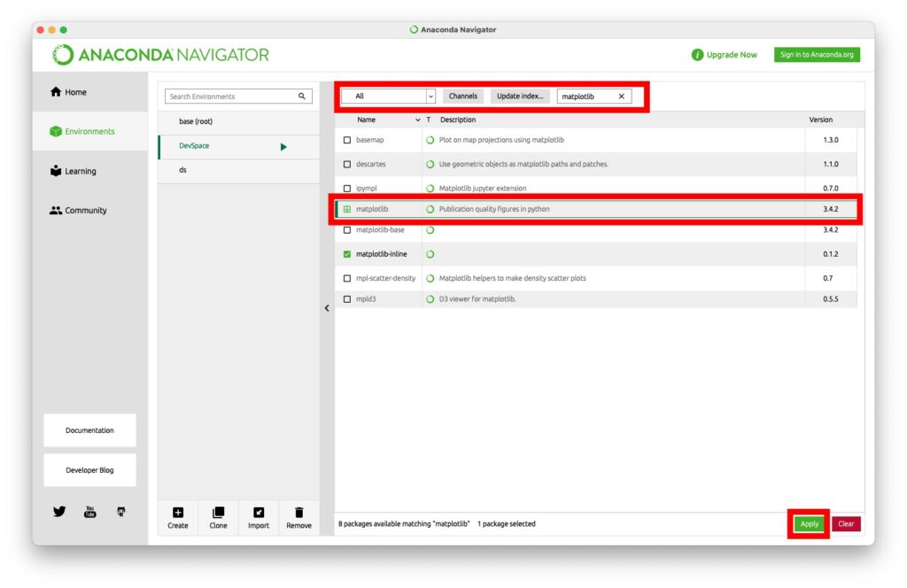Open the Environments section
The height and width of the screenshot is (588, 907).
89,131
